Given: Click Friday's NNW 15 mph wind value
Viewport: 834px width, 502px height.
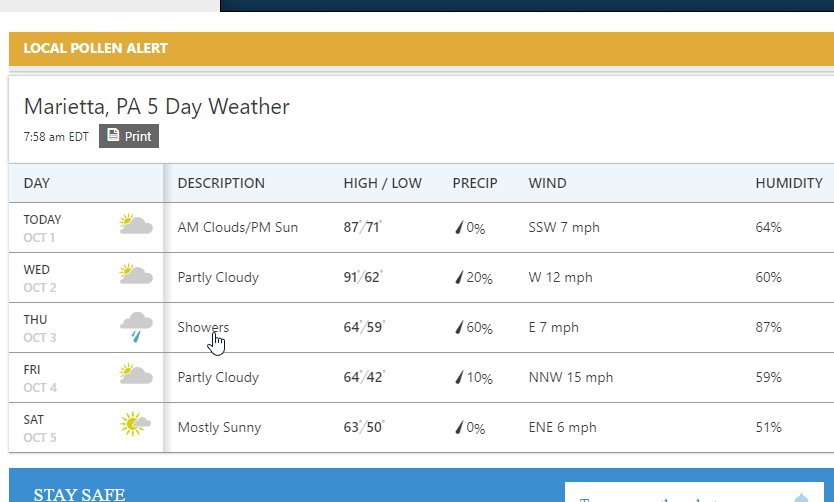Looking at the screenshot, I should 571,378.
